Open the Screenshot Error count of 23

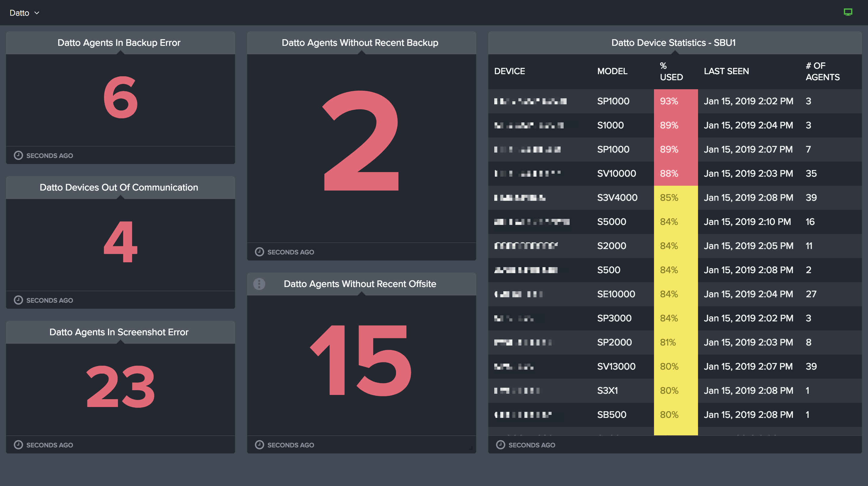pos(120,387)
